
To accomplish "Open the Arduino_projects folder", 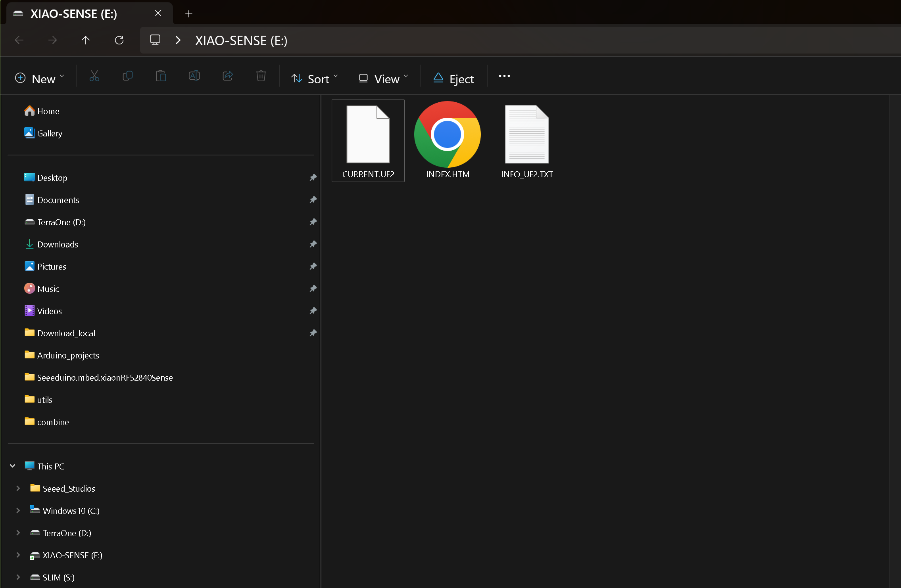I will (x=61, y=355).
